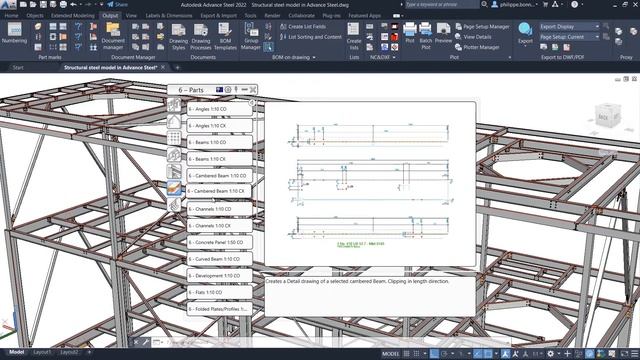Viewport: 640px width, 360px height.
Task: Launch Batch Plot
Action: point(425,36)
